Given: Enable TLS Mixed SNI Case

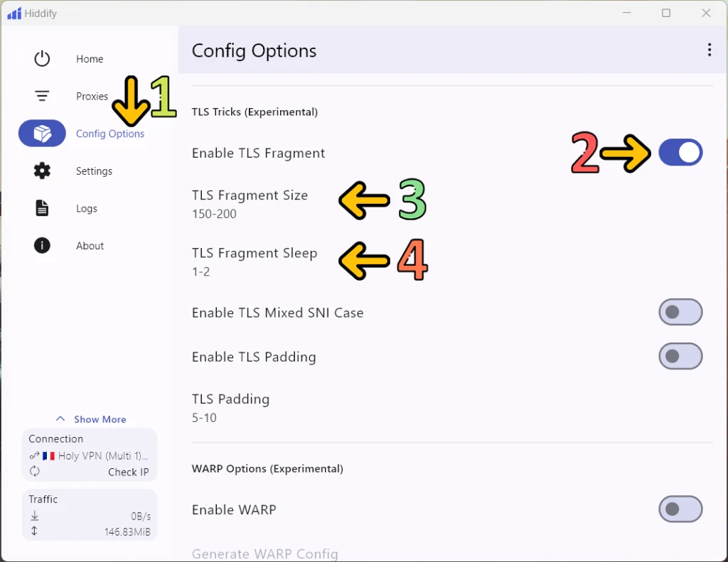Looking at the screenshot, I should click(x=680, y=312).
